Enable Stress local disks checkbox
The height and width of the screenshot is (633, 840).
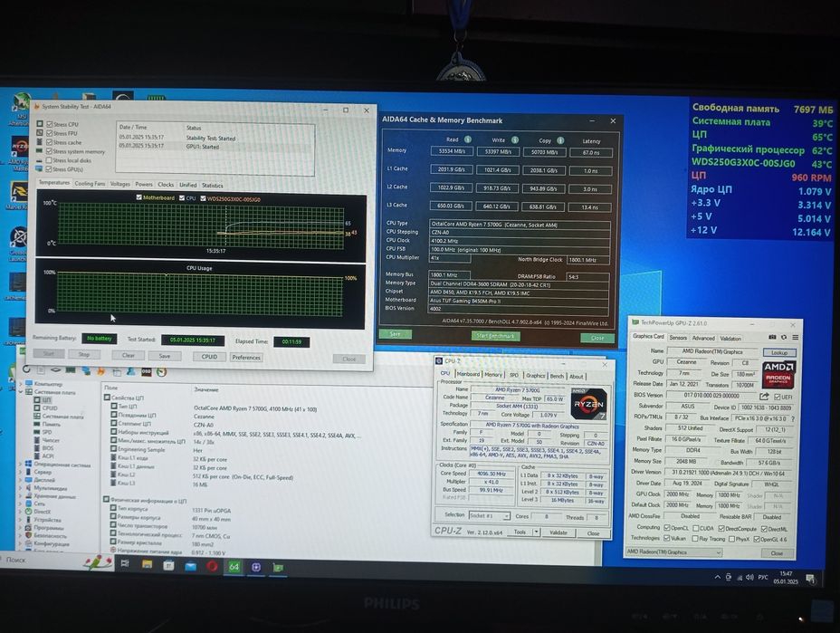49,160
